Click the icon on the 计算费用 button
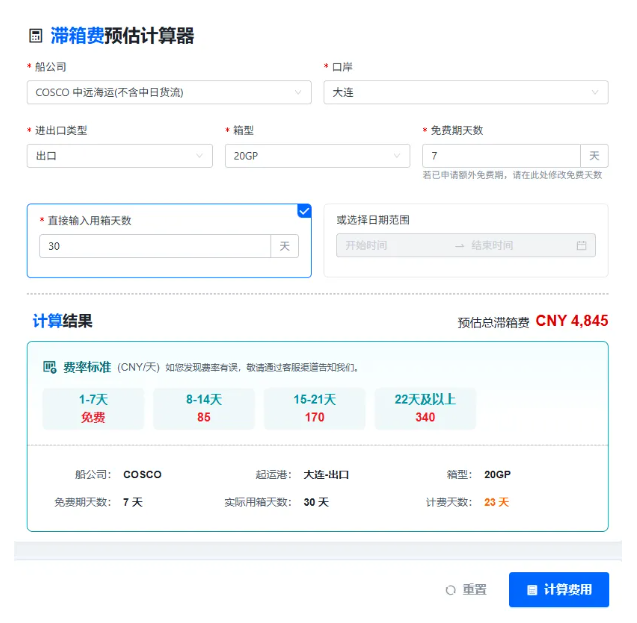This screenshot has height=623, width=637. (x=532, y=590)
